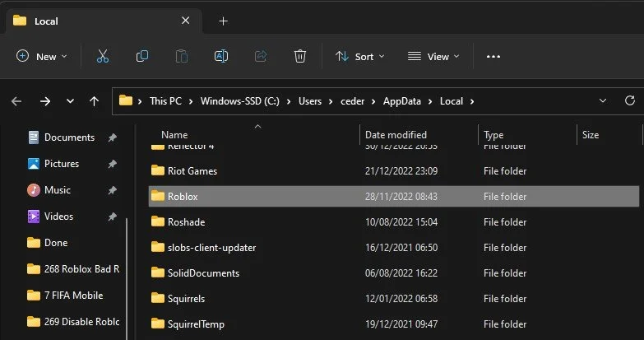
Task: Expand address bar history dropdown
Action: point(603,100)
